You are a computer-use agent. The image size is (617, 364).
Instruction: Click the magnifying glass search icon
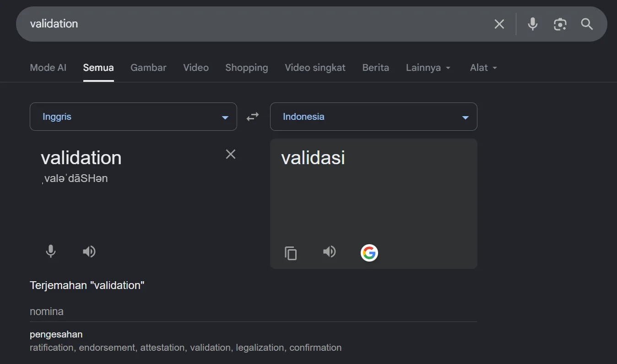pos(587,24)
